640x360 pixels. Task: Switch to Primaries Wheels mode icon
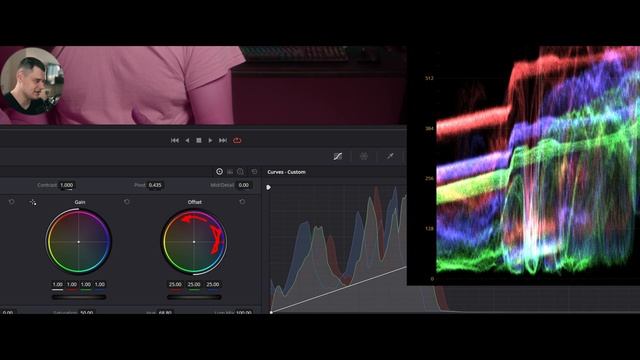219,172
